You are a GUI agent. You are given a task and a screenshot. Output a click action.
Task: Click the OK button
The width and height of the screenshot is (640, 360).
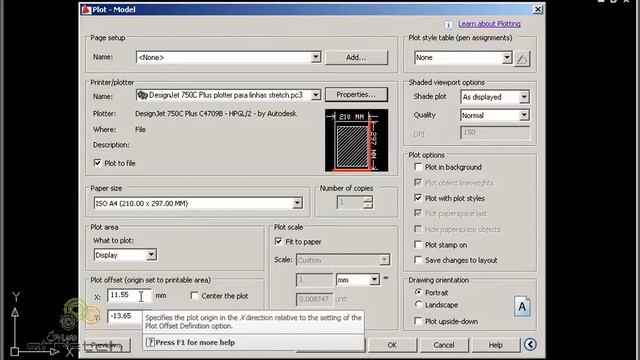point(392,345)
